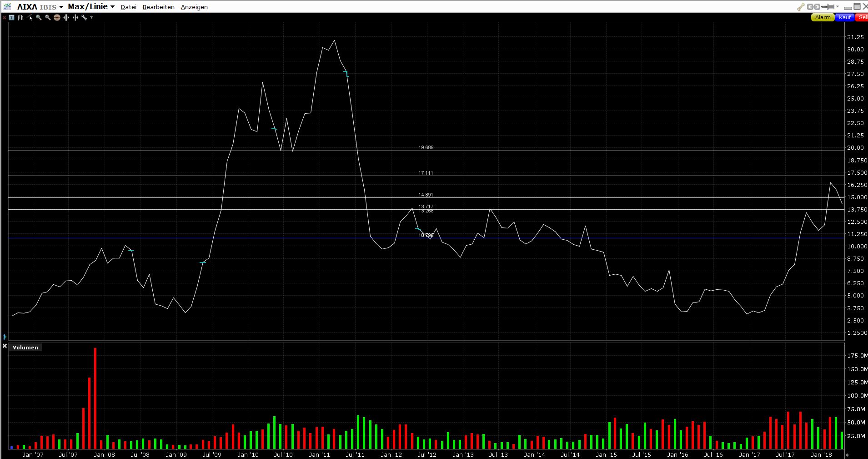
Task: Click the 20.00 price axis label
Action: pyautogui.click(x=855, y=148)
